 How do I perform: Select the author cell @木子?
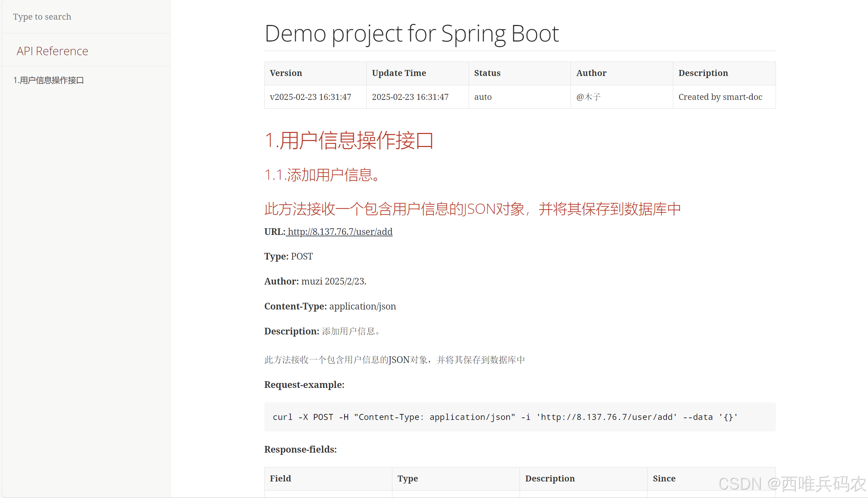click(x=588, y=97)
